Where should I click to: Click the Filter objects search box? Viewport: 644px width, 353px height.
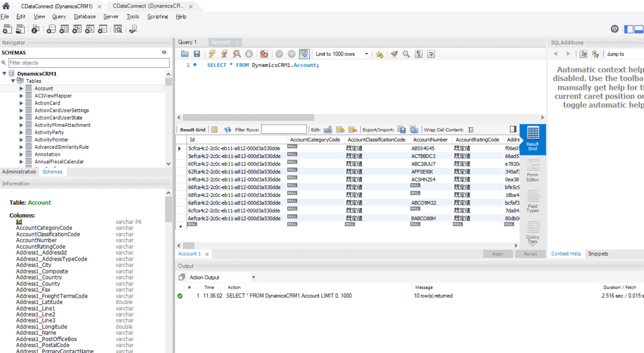pyautogui.click(x=89, y=63)
